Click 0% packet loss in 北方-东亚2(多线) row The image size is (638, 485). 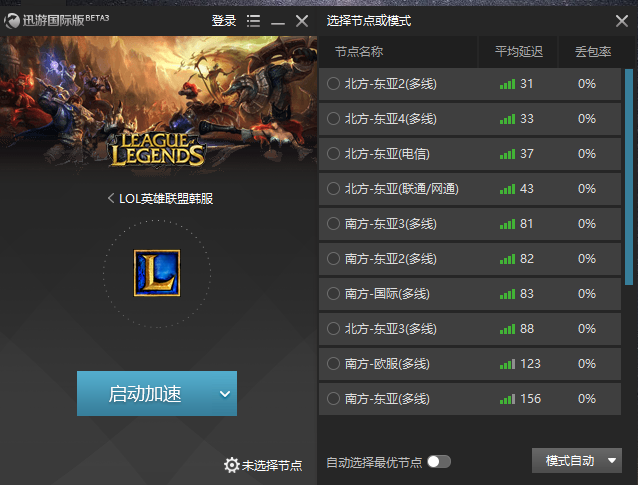pos(587,84)
